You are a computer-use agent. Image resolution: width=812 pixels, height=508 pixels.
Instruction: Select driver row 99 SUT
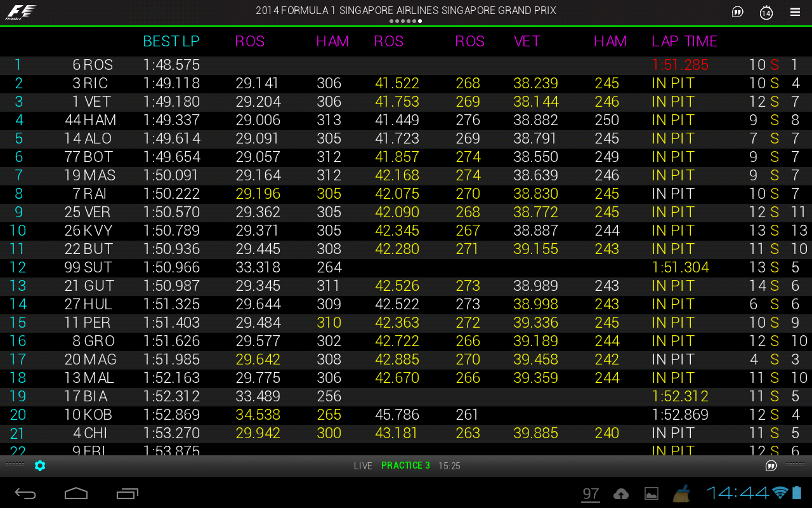(x=406, y=267)
